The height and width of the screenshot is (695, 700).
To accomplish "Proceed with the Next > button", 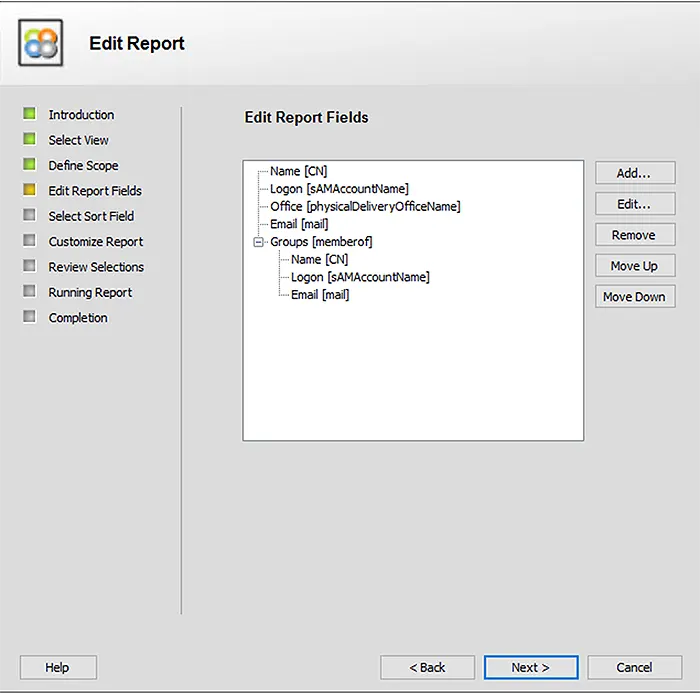I will (x=531, y=668).
